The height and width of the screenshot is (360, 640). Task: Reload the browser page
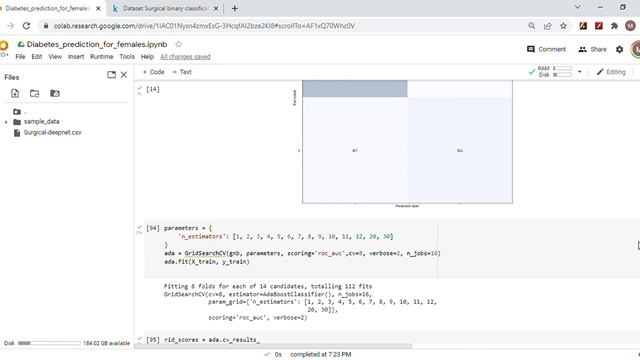click(x=27, y=26)
